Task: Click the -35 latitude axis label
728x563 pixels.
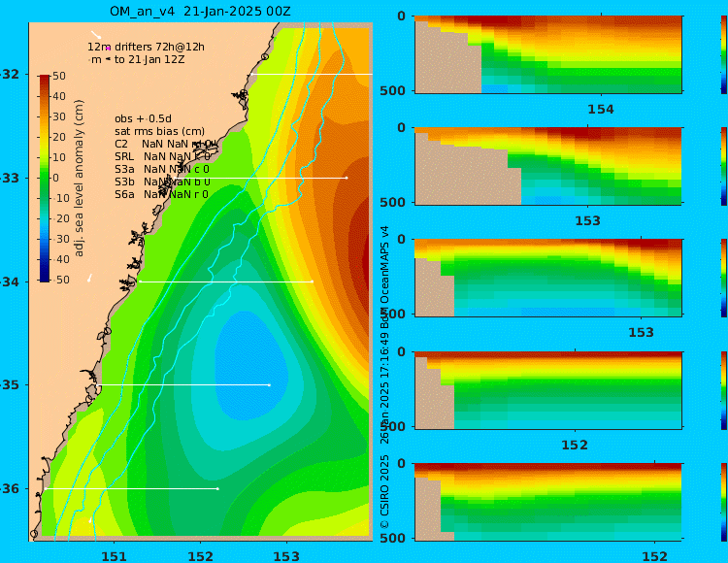Action: coord(10,385)
